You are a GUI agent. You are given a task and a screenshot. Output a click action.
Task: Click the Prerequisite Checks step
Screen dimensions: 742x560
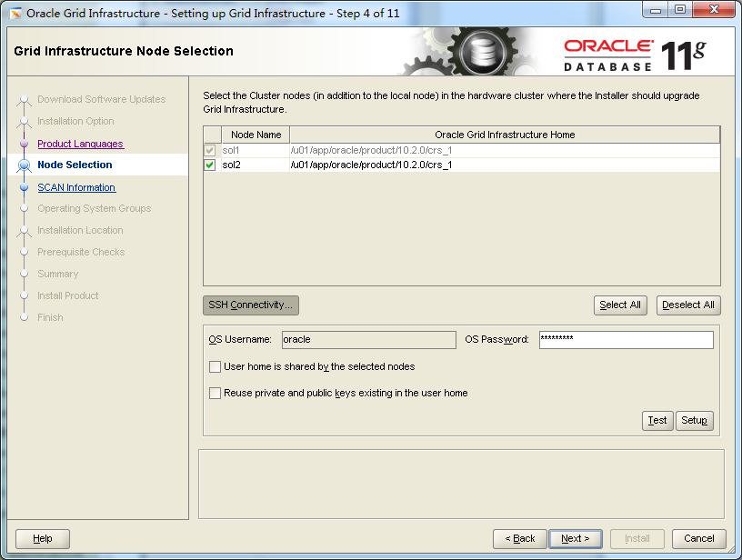click(81, 252)
